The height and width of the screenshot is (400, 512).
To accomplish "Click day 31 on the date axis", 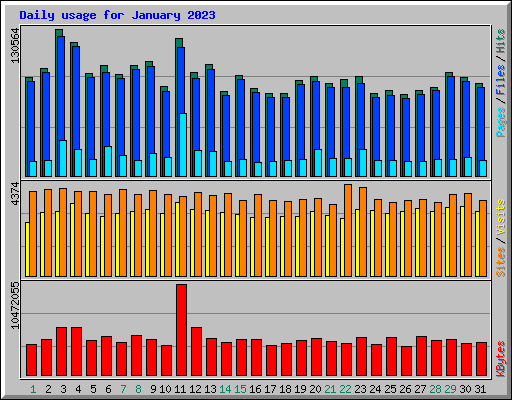I will click(x=480, y=389).
